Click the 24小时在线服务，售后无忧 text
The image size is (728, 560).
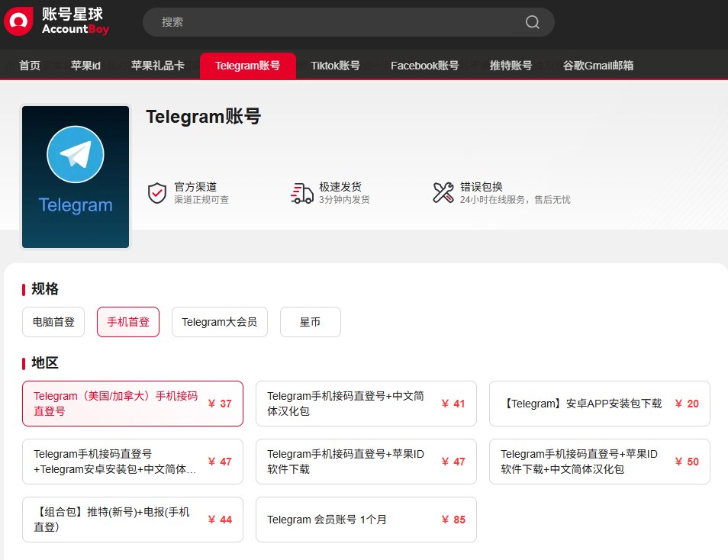tap(515, 200)
